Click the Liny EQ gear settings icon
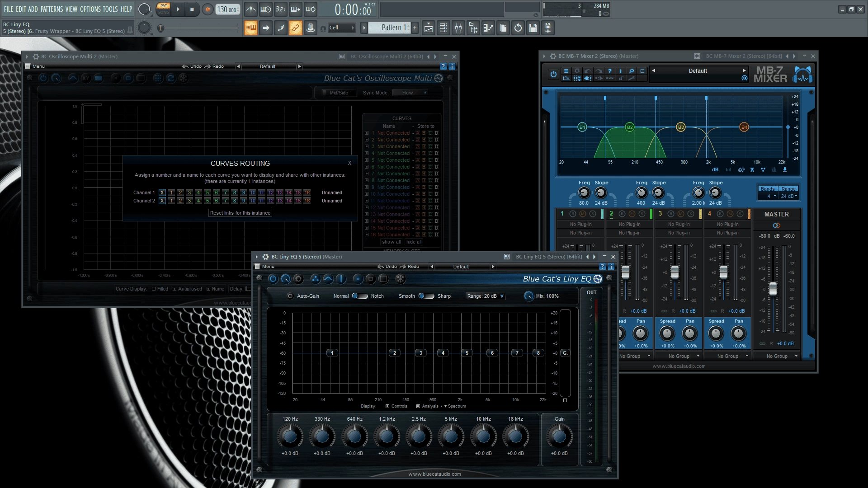Viewport: 868px width, 488px height. coord(298,279)
